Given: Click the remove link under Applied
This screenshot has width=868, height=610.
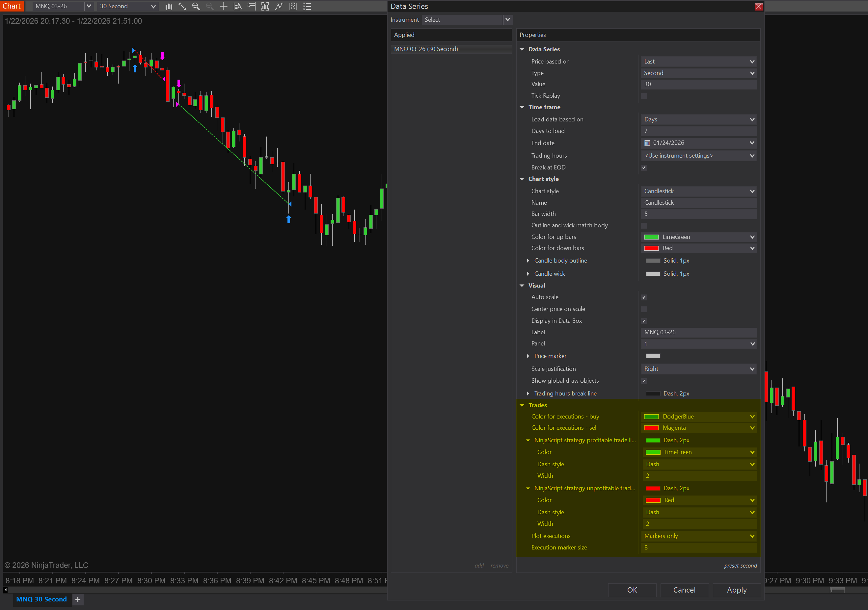Looking at the screenshot, I should [500, 566].
